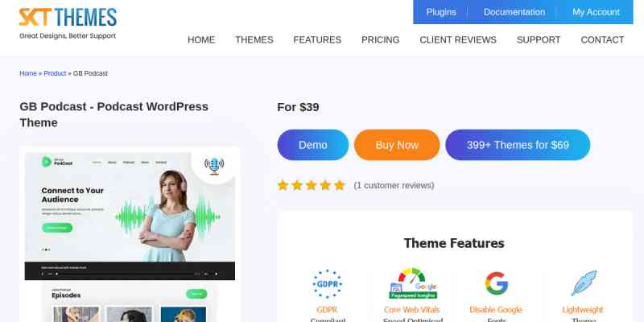
Task: Open the PRICING menu item
Action: click(x=380, y=39)
